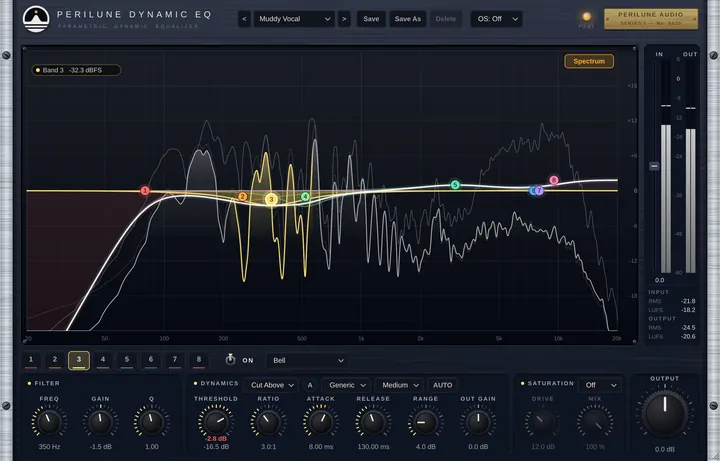
Task: Click the Save As button
Action: click(408, 19)
